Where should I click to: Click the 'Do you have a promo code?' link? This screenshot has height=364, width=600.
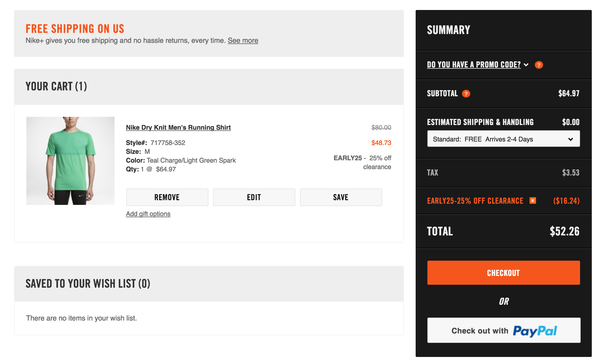pyautogui.click(x=473, y=65)
